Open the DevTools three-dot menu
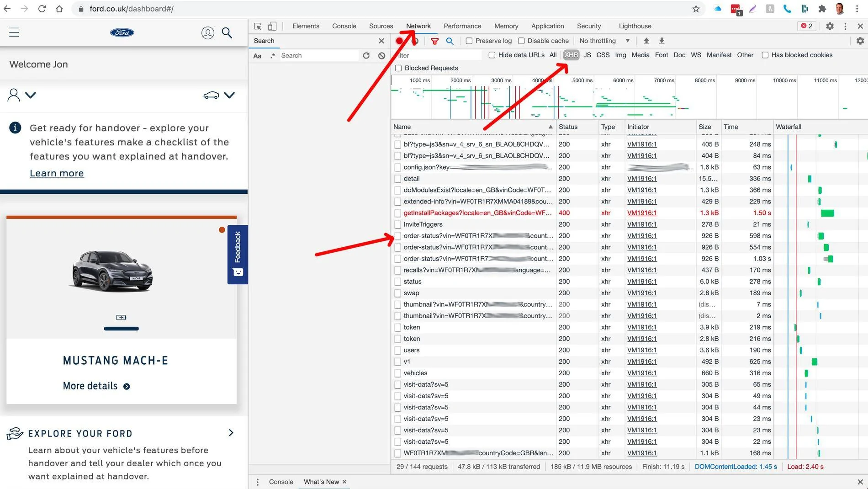 (845, 26)
